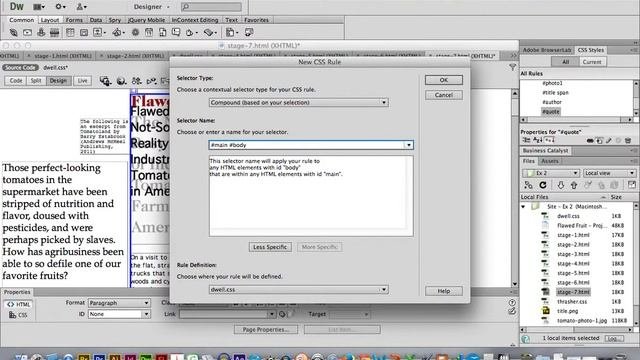Open the Format Paragraph dropdown
The width and height of the screenshot is (640, 360).
pos(119,303)
